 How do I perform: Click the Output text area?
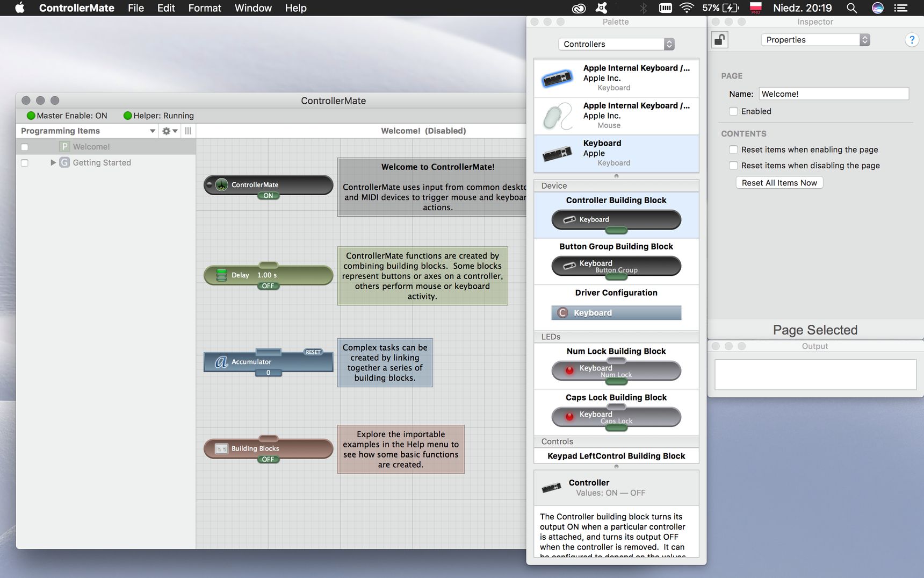[815, 375]
